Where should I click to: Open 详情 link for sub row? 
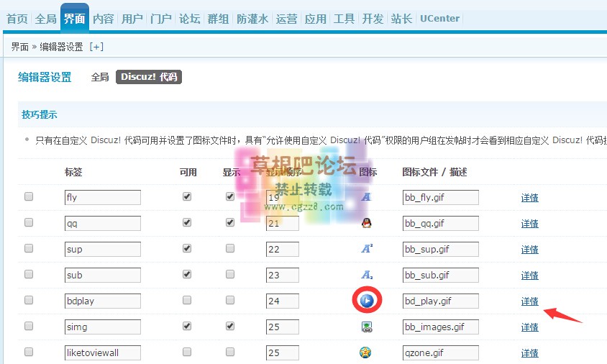[529, 276]
